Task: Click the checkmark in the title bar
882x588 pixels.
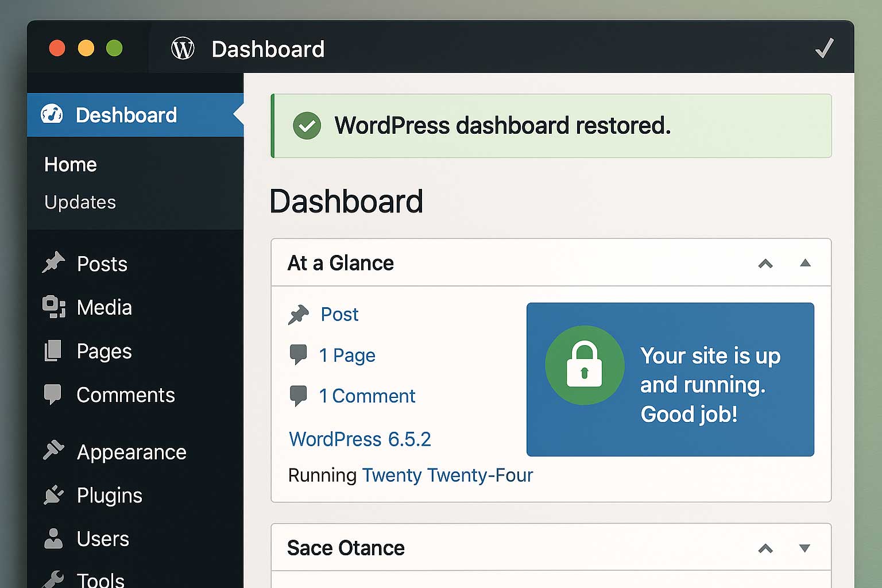Action: (825, 48)
